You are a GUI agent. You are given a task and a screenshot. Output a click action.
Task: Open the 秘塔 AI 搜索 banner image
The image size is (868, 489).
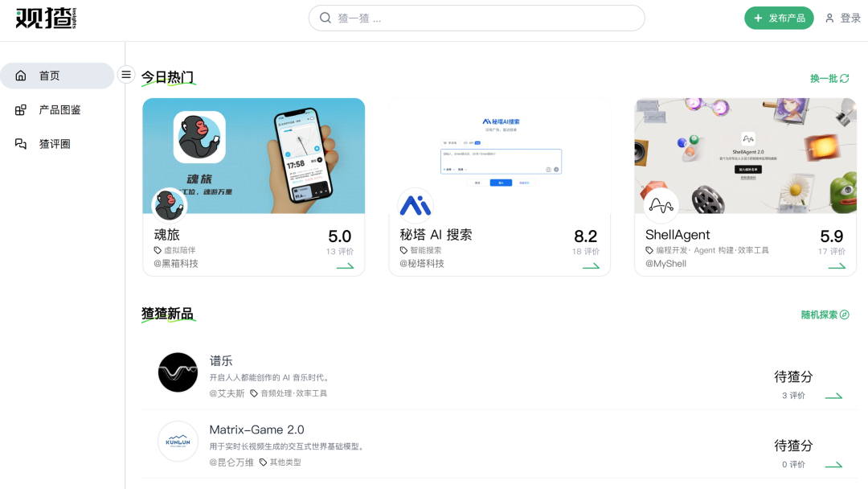(499, 155)
